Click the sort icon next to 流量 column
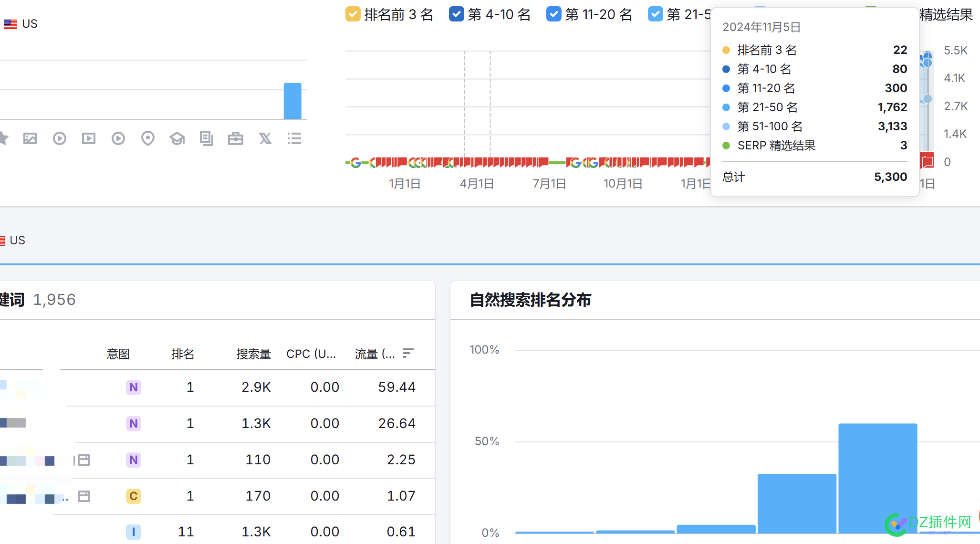Viewport: 980px width, 544px height. 408,354
